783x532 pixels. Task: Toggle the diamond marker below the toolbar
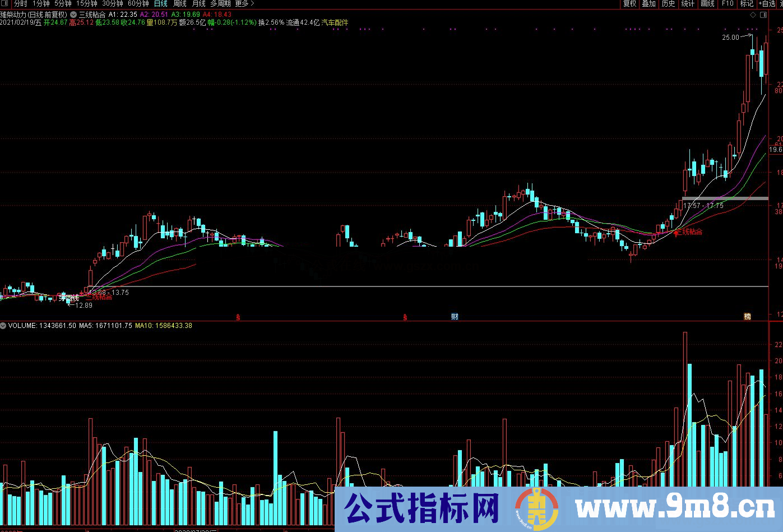point(753,15)
